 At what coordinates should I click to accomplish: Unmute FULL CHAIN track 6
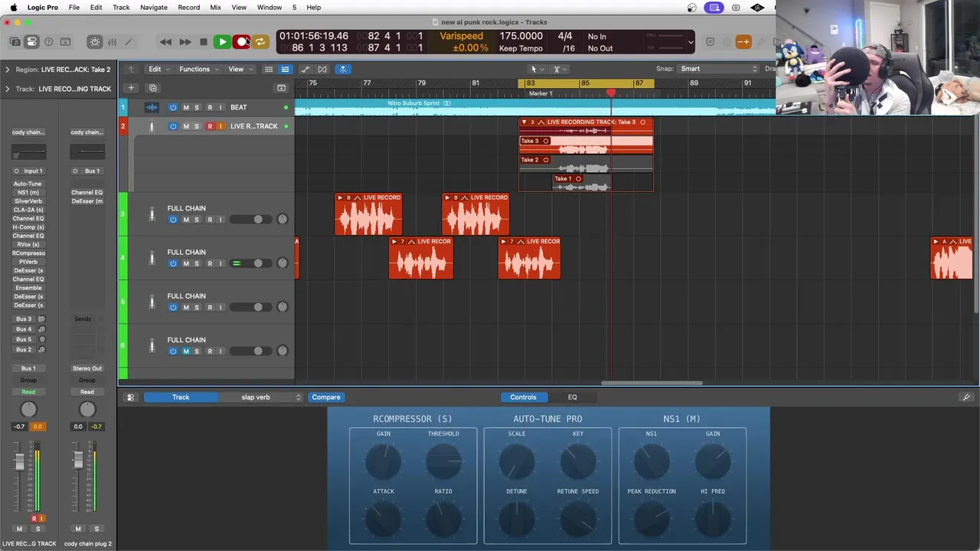(x=185, y=351)
